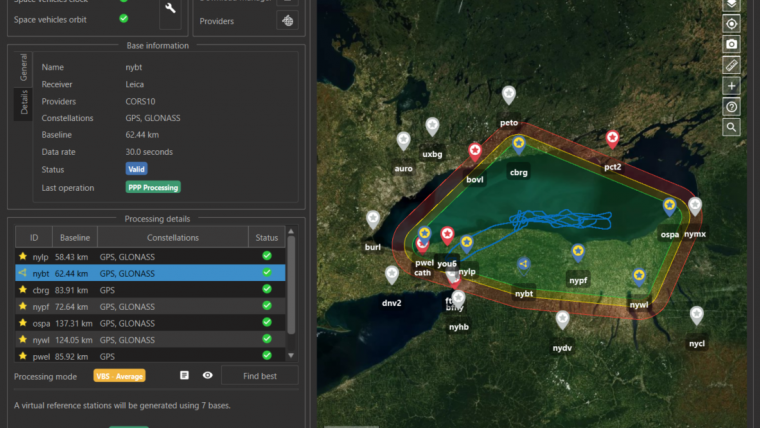
Task: Select the nydv station marker
Action: click(x=562, y=320)
